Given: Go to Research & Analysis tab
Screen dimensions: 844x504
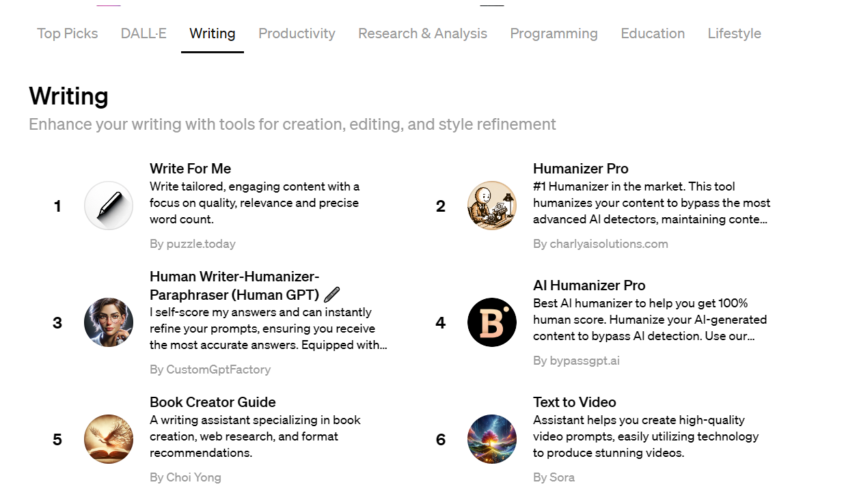Looking at the screenshot, I should [422, 33].
